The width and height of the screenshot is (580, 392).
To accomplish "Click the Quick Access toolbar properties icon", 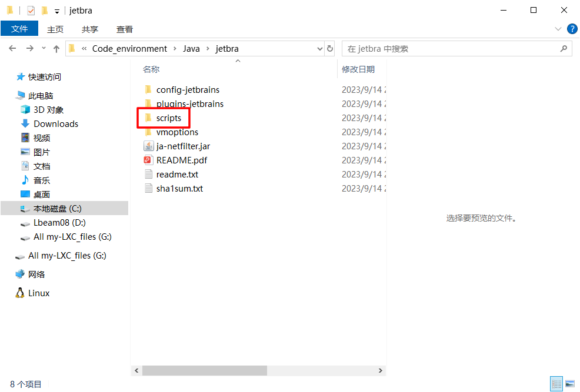I will (31, 11).
